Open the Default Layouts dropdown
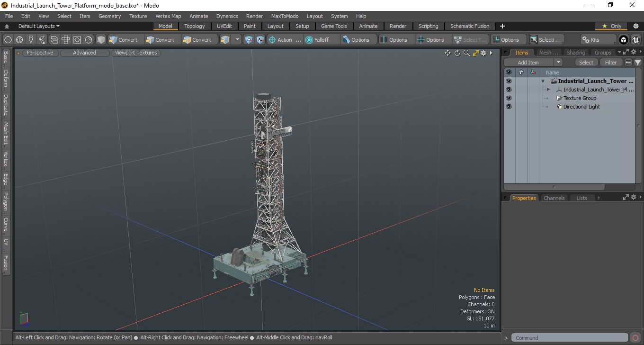 pos(39,26)
